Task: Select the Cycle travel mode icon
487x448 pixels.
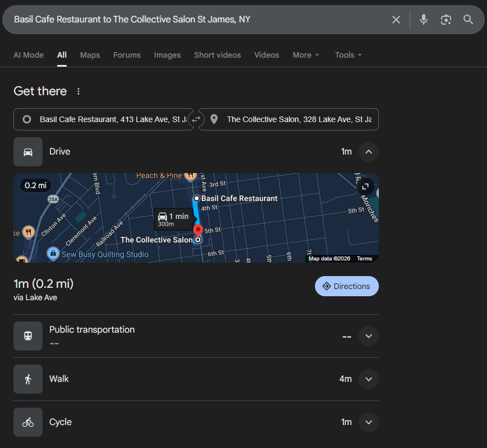Action: coord(28,422)
